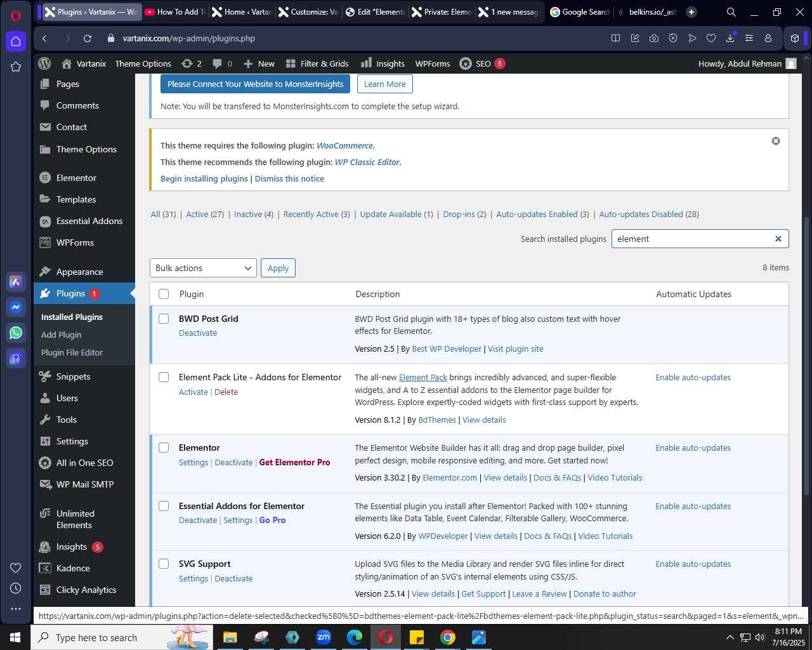Select the BWD Post Grid checkbox

164,319
